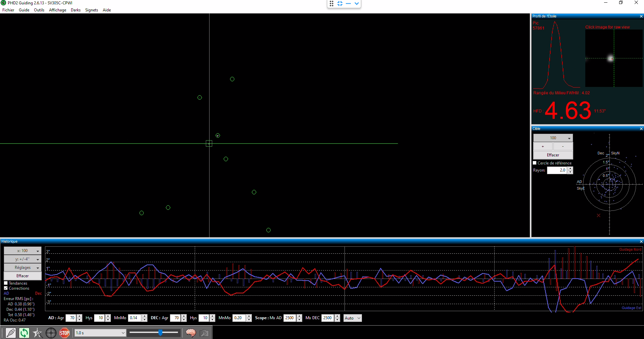Screen dimensions: 644x339
Task: Click the gamma slider handle in toolbar
Action: tap(160, 333)
